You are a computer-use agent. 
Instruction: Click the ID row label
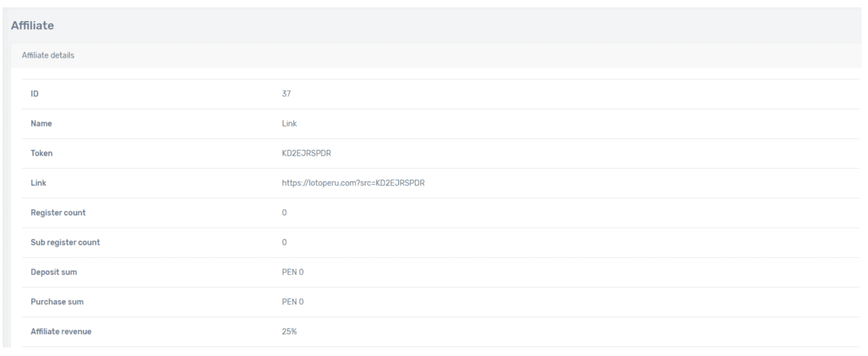pos(35,94)
